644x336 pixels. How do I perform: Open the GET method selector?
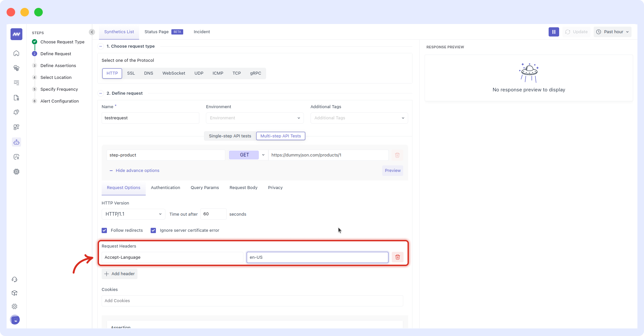click(247, 155)
